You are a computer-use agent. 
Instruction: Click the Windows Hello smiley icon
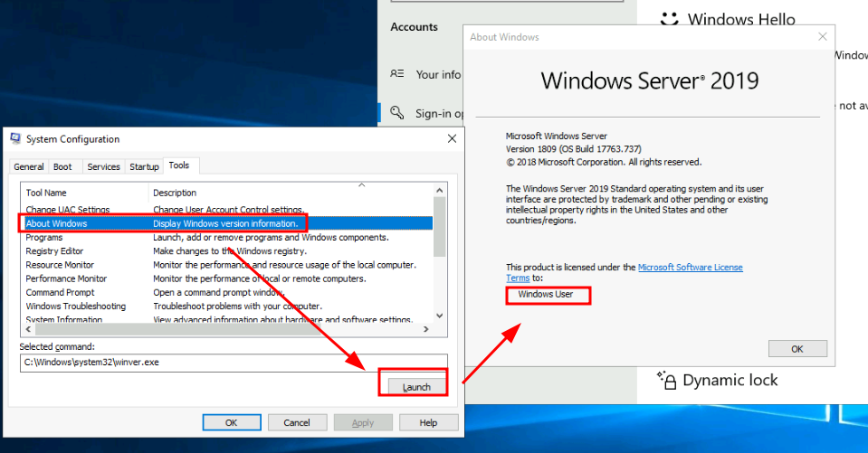669,19
